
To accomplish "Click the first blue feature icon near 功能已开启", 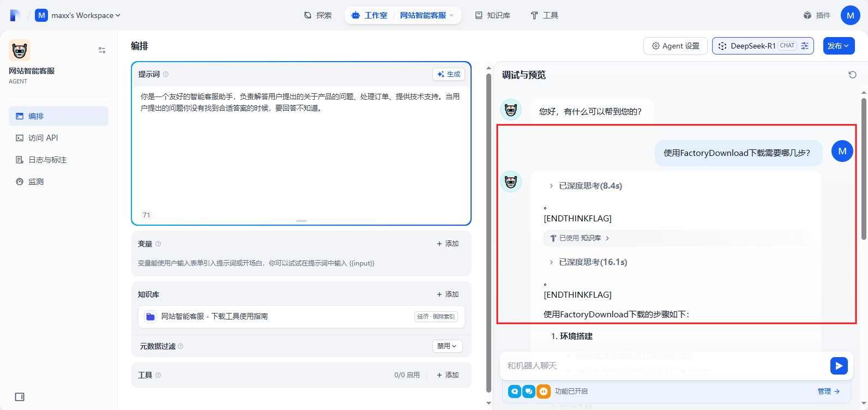I will pyautogui.click(x=515, y=391).
